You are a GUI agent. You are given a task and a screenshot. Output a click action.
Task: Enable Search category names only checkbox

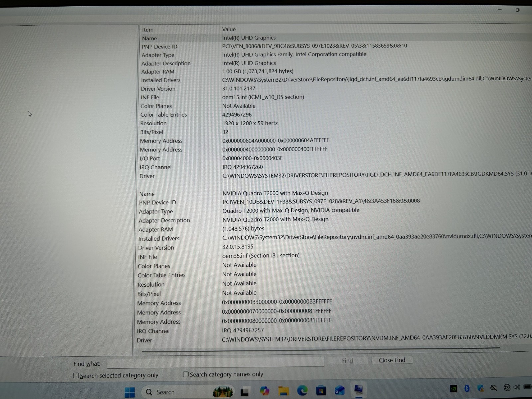click(x=186, y=375)
